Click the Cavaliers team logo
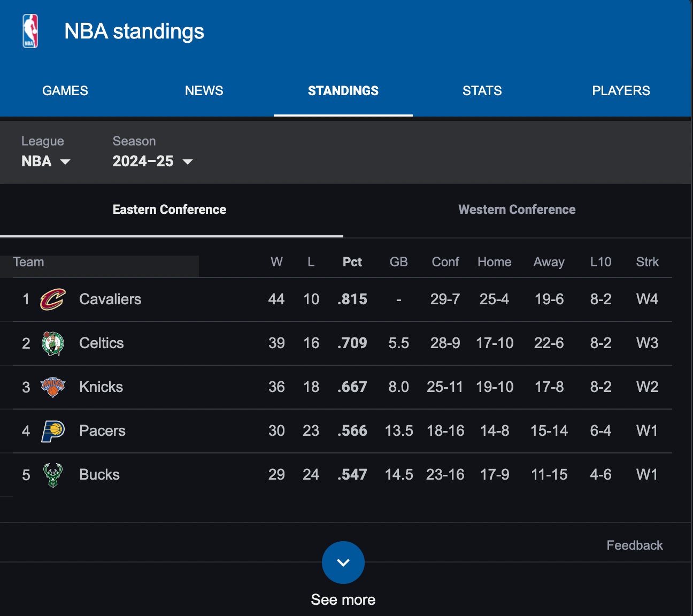 pyautogui.click(x=53, y=299)
